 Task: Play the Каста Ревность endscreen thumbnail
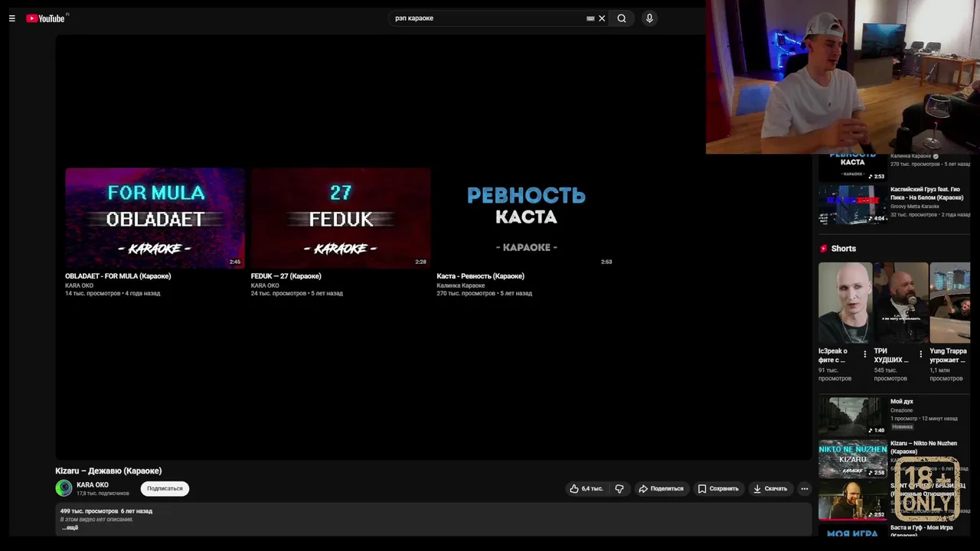click(x=526, y=218)
